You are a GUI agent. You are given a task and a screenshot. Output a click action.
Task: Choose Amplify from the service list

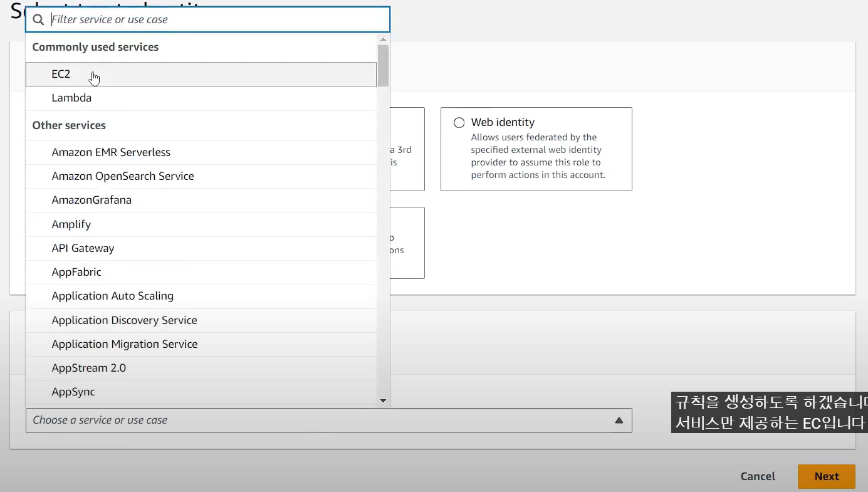(x=201, y=224)
